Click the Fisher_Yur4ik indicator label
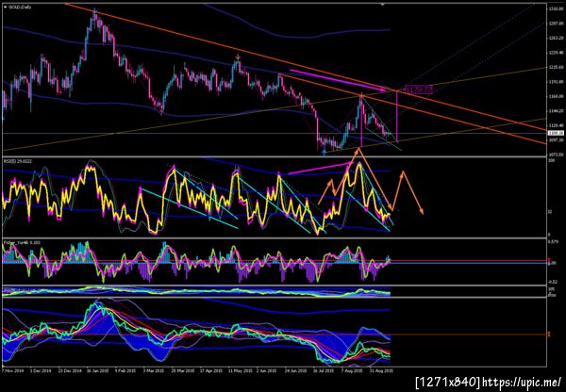This screenshot has height=392, width=566. [x=22, y=243]
